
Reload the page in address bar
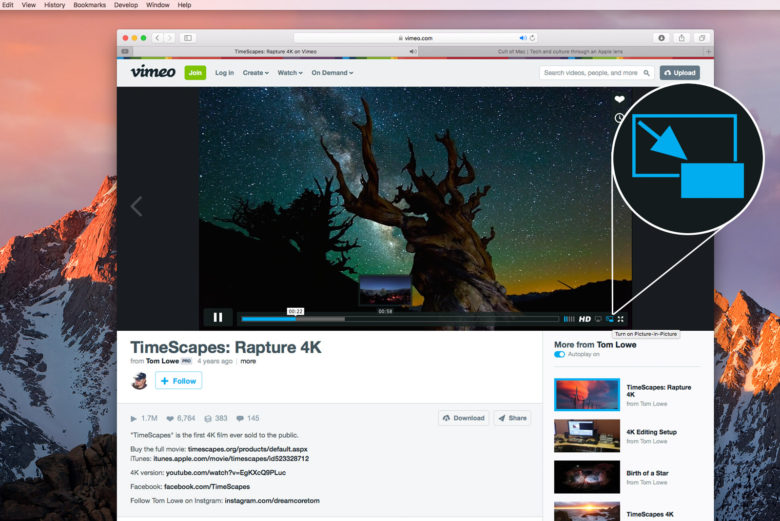click(533, 38)
